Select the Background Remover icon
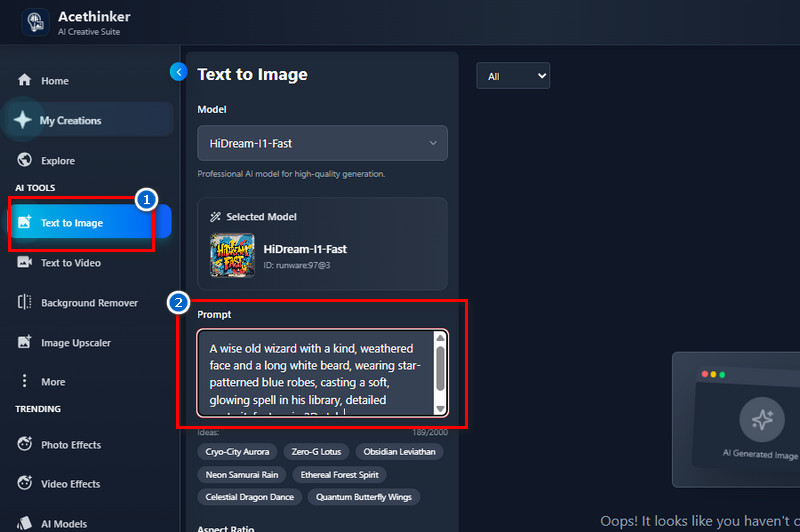 (x=24, y=302)
